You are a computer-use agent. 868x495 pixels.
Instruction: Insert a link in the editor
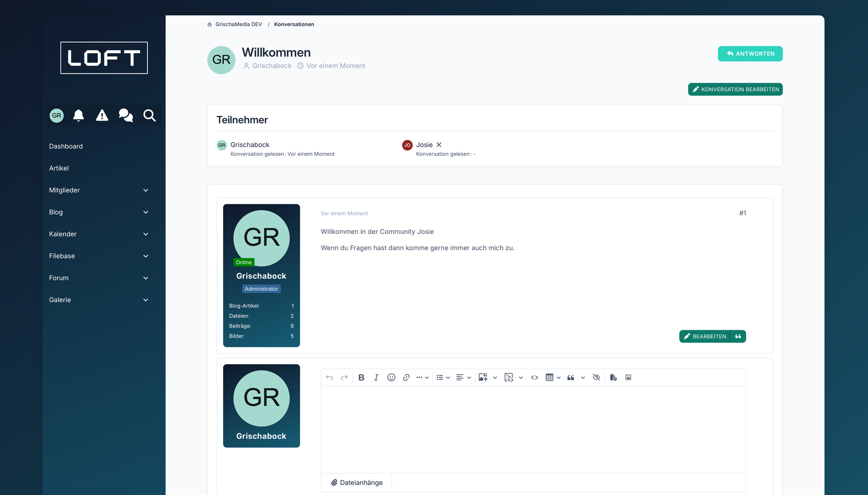(x=406, y=378)
